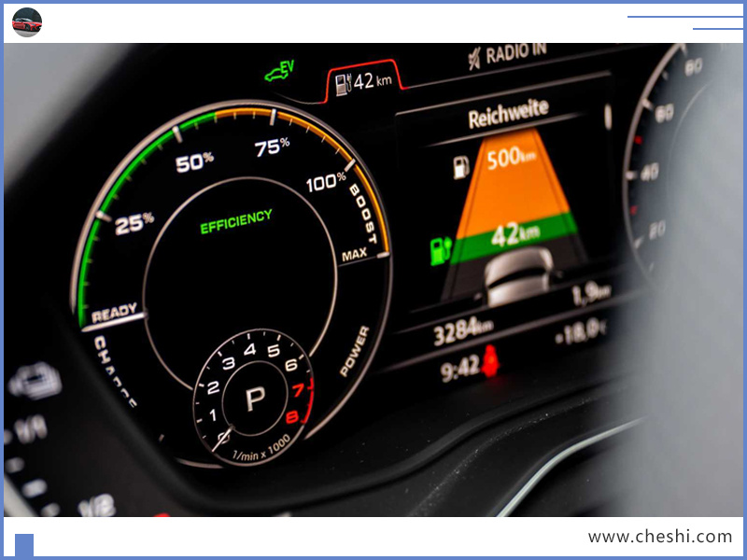747x560 pixels.
Task: Click the www.cheshi.com link
Action: [660, 537]
